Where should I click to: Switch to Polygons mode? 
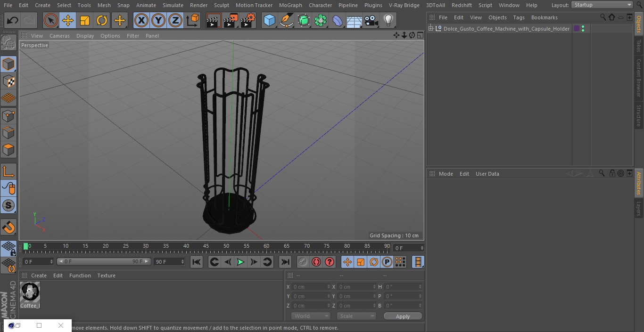[x=8, y=150]
